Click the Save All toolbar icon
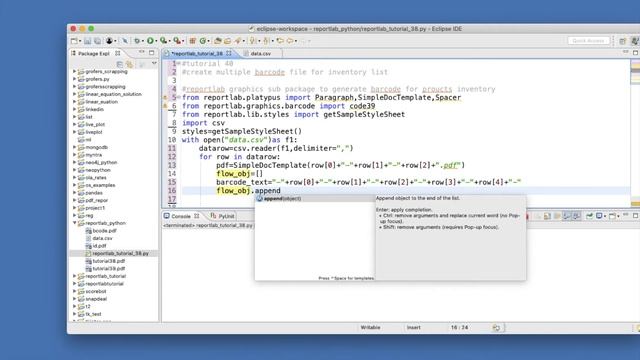 click(98, 41)
